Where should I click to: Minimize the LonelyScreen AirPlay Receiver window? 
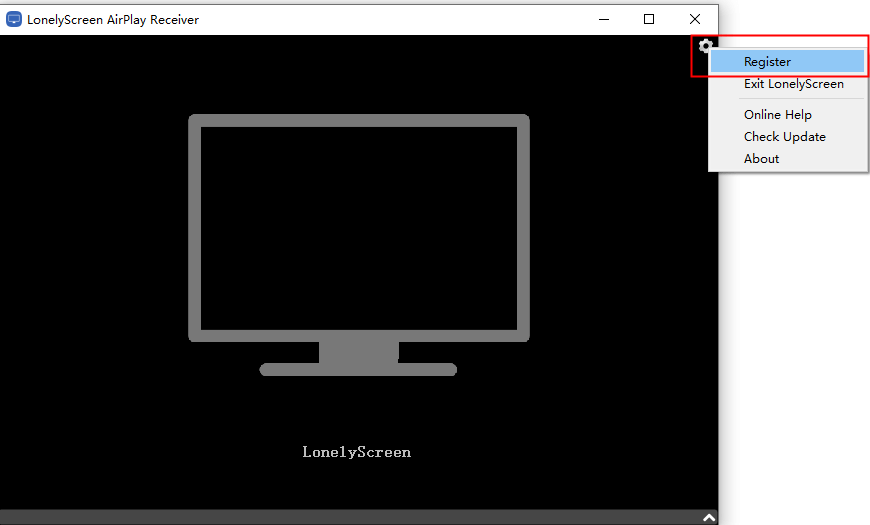pos(604,19)
